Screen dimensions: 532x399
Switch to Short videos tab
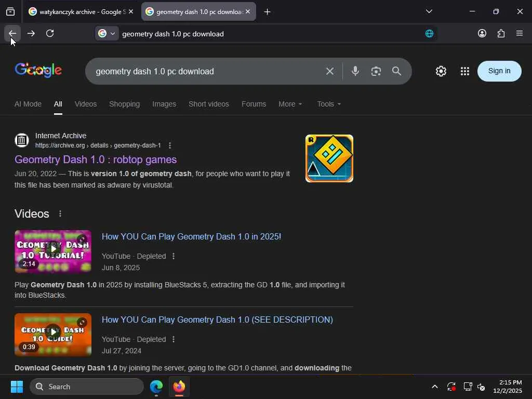(x=209, y=104)
